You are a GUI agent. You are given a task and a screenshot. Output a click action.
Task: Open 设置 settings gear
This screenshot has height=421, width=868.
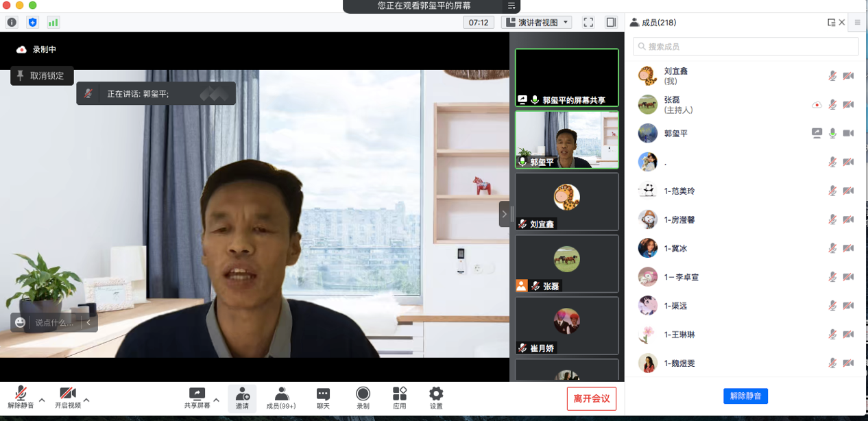click(436, 398)
